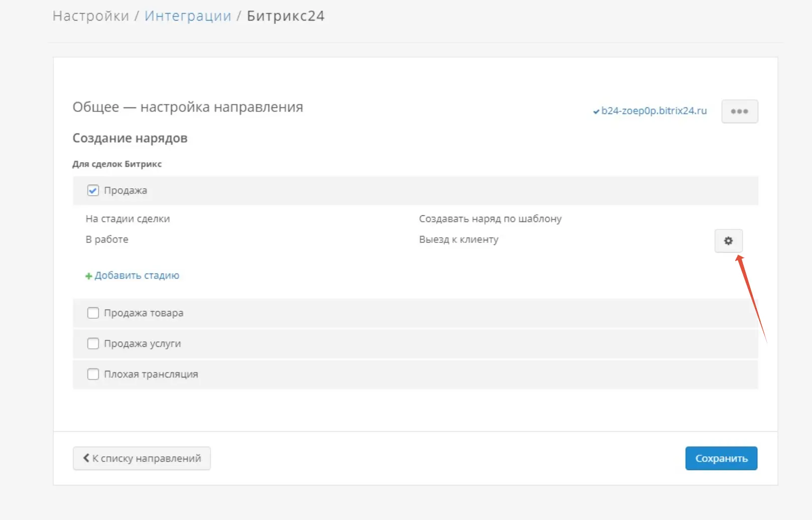Image resolution: width=812 pixels, height=520 pixels.
Task: Uncheck the Продажа checkbox
Action: 93,190
